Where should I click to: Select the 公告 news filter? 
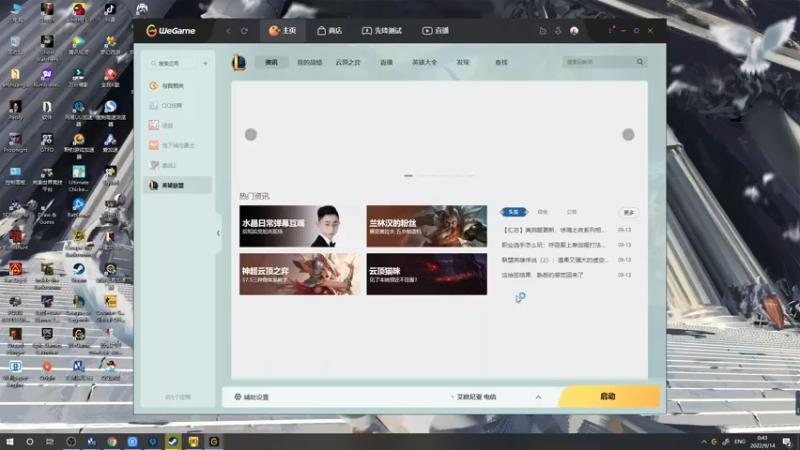click(571, 212)
